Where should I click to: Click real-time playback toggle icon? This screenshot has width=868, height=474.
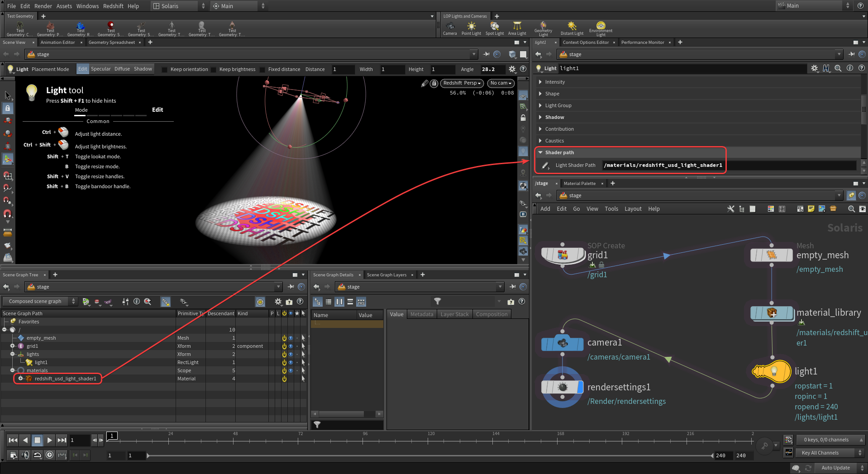[x=49, y=455]
